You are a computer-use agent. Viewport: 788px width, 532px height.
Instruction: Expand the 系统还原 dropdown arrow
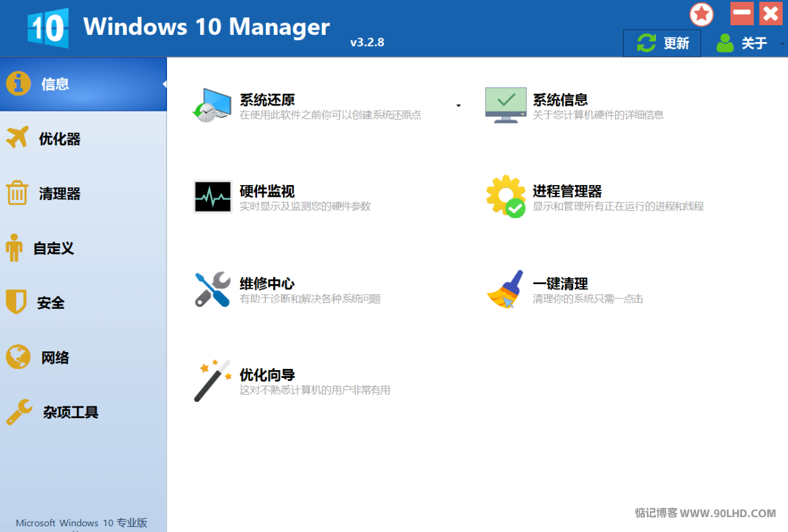pyautogui.click(x=458, y=105)
